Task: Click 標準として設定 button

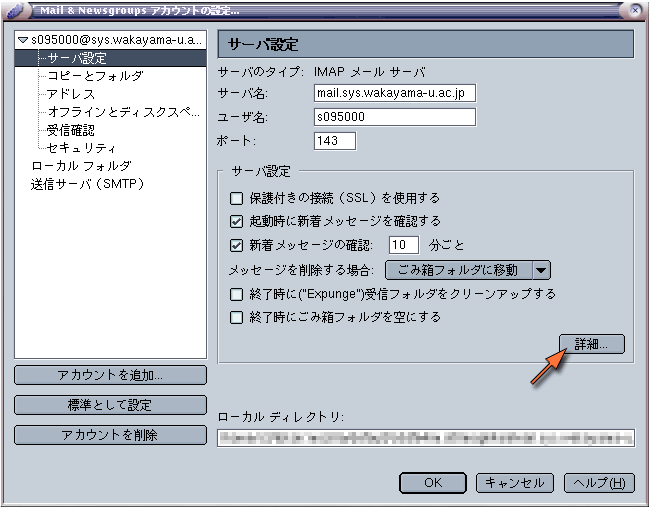Action: click(110, 405)
